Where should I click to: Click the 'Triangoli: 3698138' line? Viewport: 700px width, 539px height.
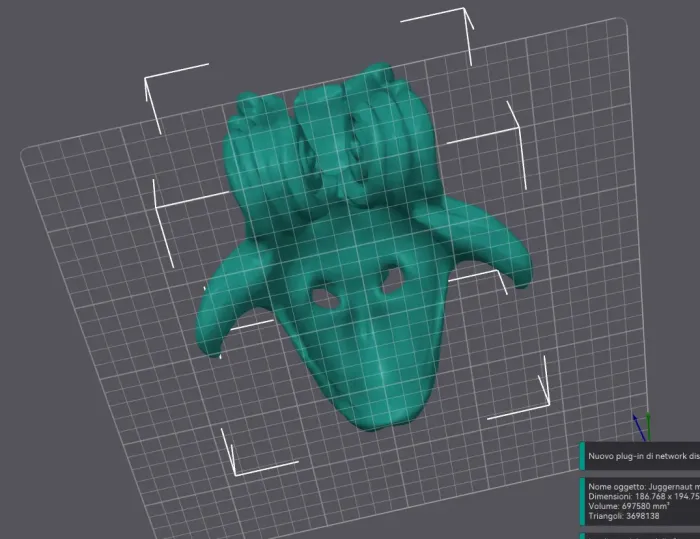(x=623, y=516)
